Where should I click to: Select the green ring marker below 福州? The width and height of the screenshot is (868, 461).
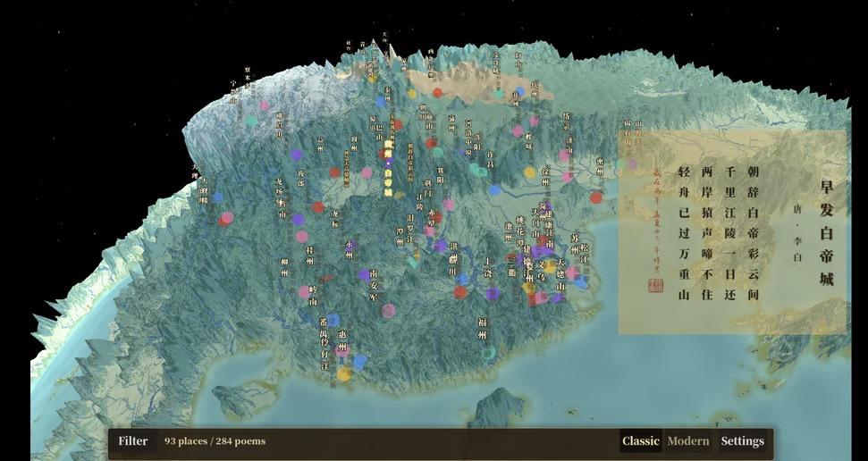(x=488, y=353)
